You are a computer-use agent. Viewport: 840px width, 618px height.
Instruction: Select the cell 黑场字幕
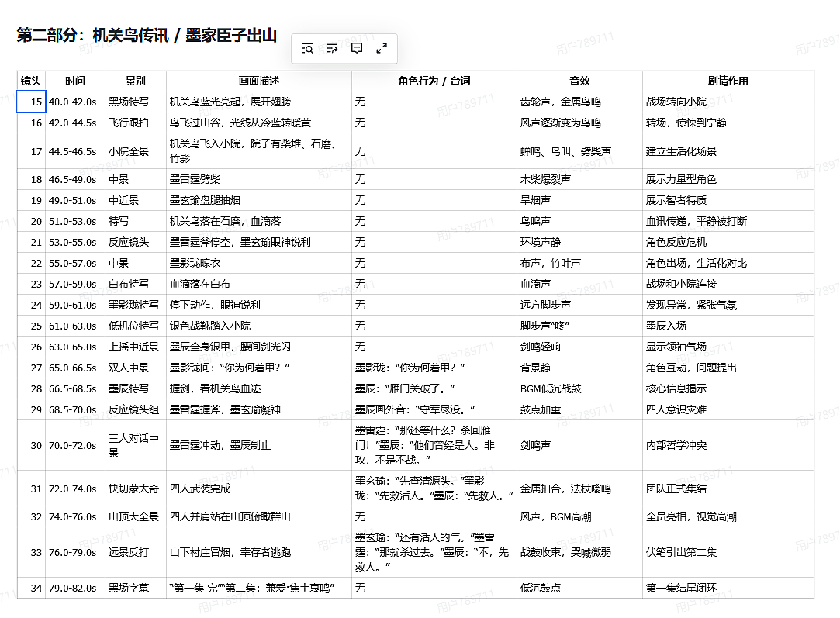tap(136, 588)
